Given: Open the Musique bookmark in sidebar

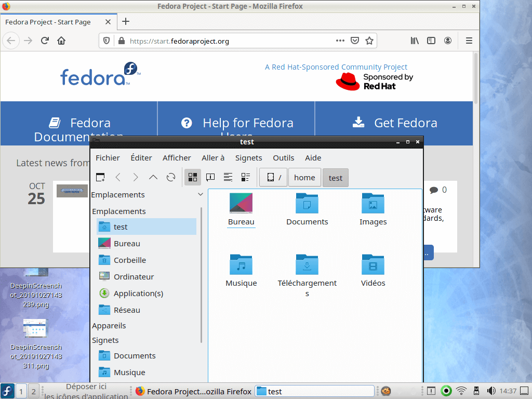Looking at the screenshot, I should tap(147, 372).
